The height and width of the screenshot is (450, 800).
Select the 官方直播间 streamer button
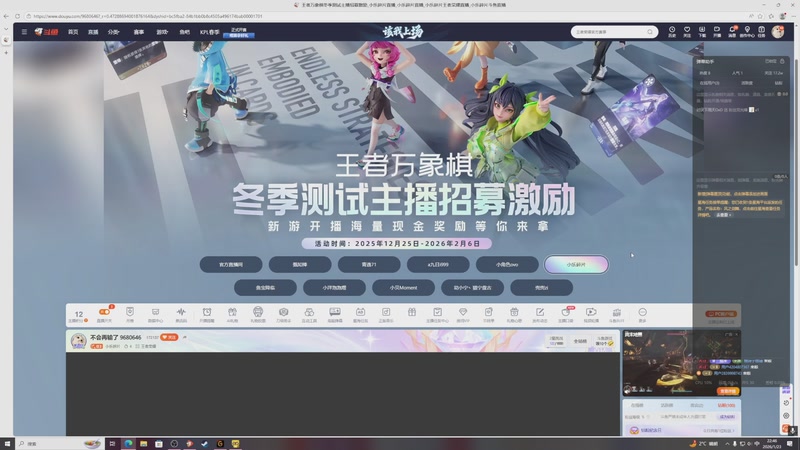point(231,264)
